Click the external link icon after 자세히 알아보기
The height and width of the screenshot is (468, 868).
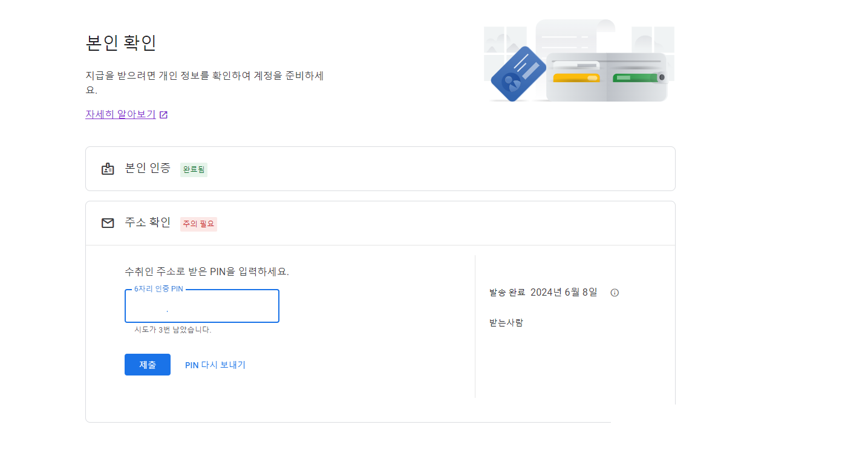tap(163, 114)
